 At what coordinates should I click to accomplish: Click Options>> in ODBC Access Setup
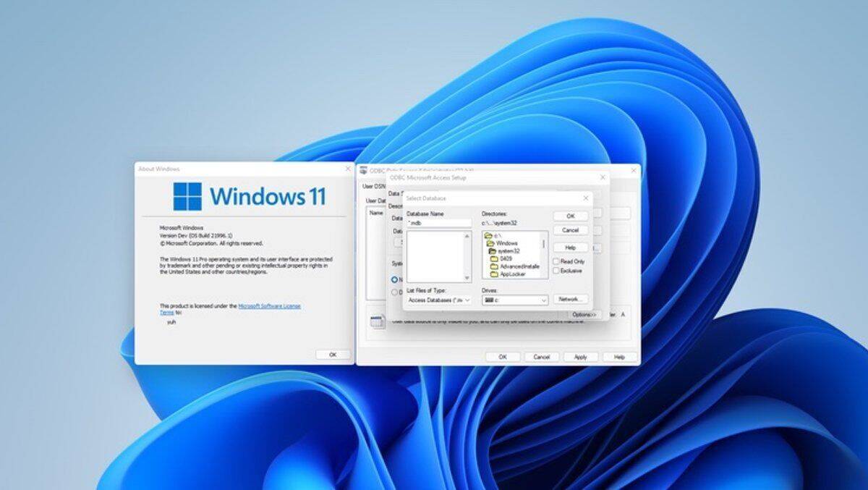tap(584, 315)
